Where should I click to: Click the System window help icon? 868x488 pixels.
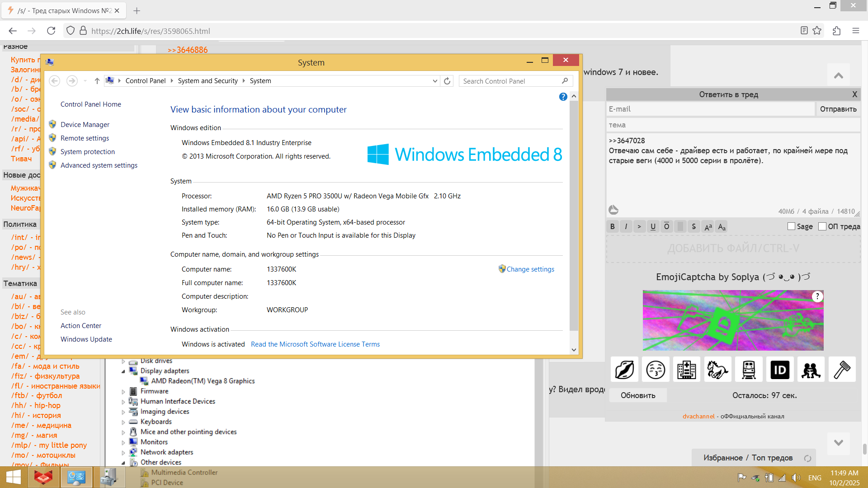click(563, 97)
